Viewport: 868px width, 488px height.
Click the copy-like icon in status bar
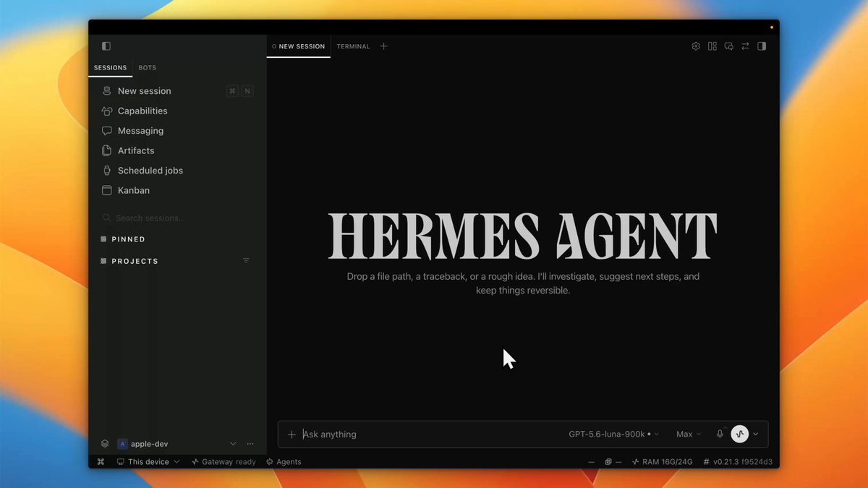click(x=608, y=462)
